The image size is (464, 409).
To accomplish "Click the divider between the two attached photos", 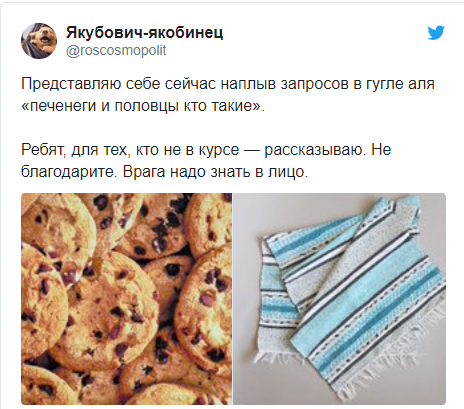I will pos(232,299).
